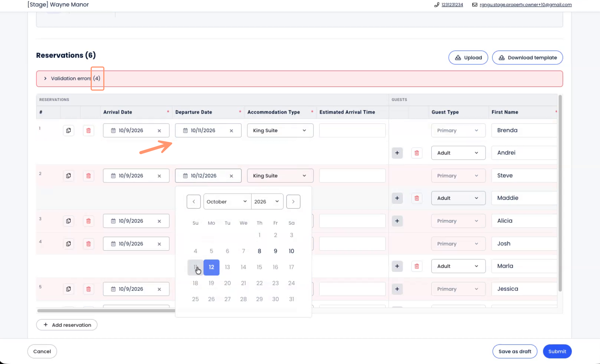Pick October 20 in the date picker
Screen dimensions: 600x364
[227, 283]
